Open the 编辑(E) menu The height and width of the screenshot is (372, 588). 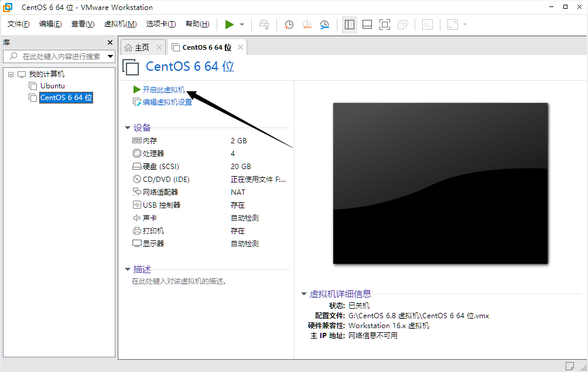click(x=50, y=24)
